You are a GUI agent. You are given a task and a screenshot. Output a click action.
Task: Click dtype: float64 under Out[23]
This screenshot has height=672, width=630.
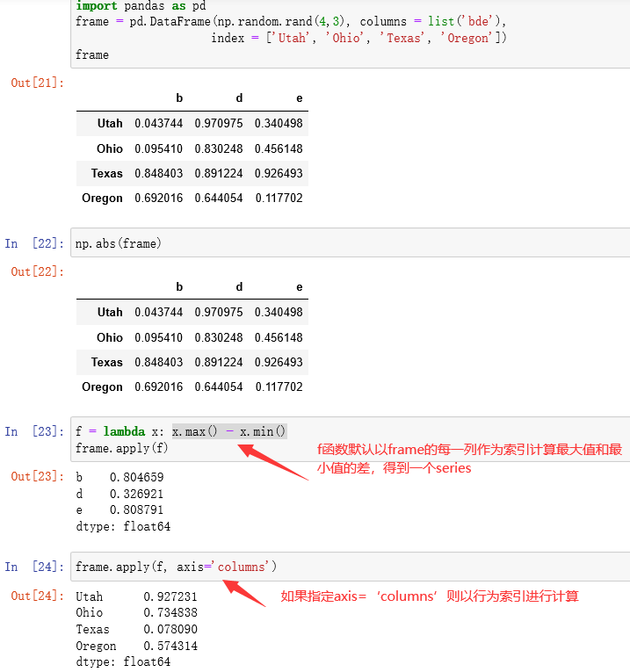[x=123, y=526]
